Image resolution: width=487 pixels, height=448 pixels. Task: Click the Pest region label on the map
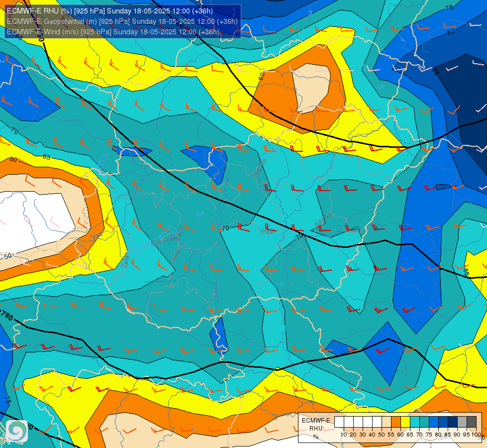pyautogui.click(x=268, y=231)
